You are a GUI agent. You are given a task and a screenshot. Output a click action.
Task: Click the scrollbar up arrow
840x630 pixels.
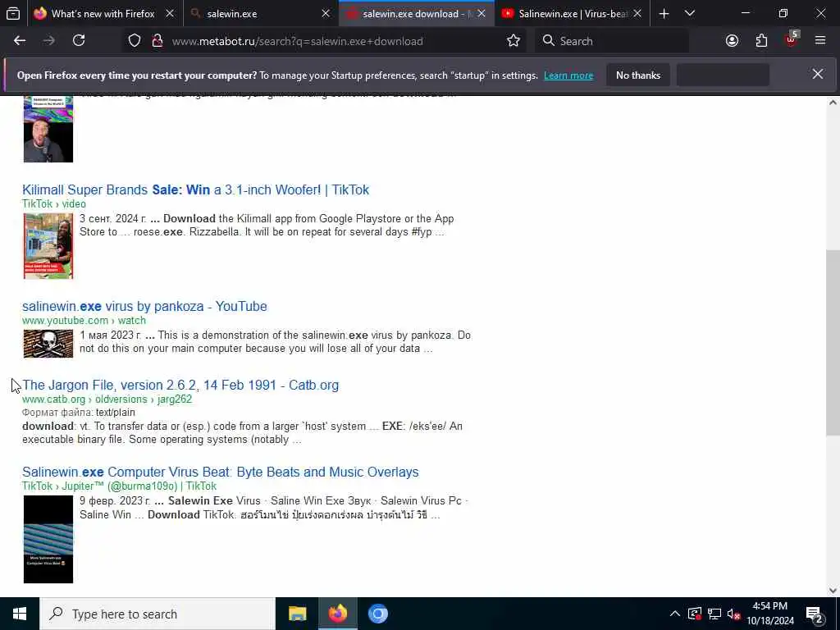(x=833, y=103)
